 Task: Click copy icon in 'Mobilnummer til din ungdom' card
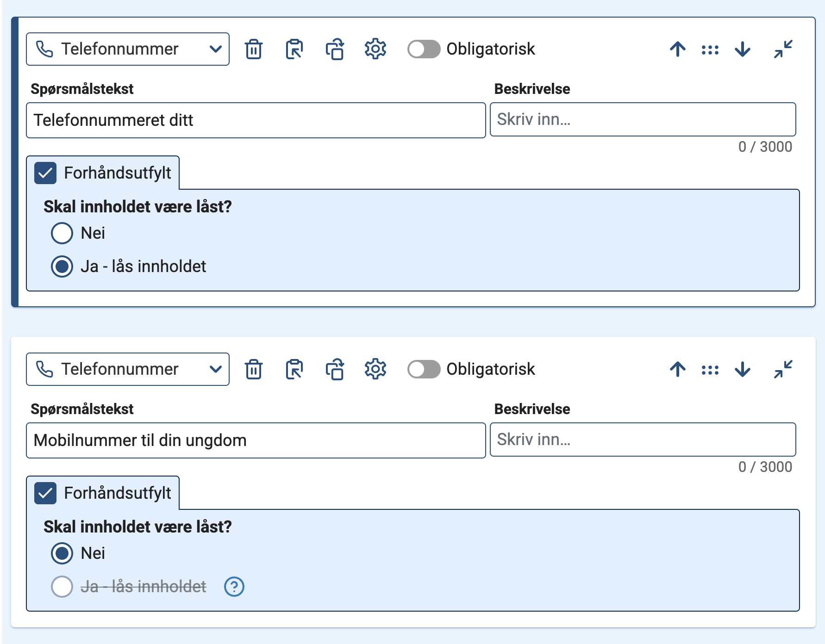coord(335,369)
